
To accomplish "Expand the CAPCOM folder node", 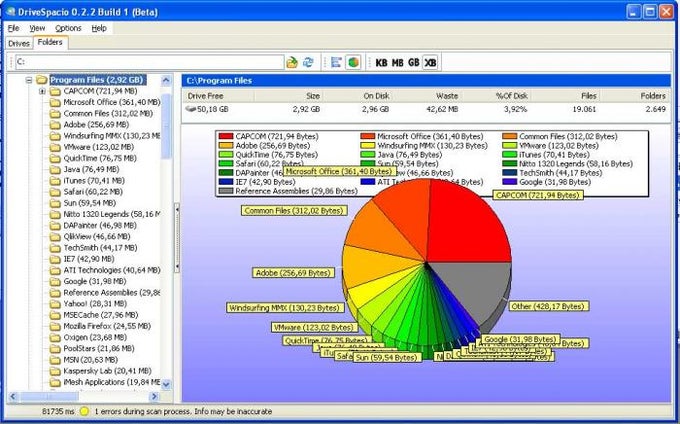I will tap(42, 91).
